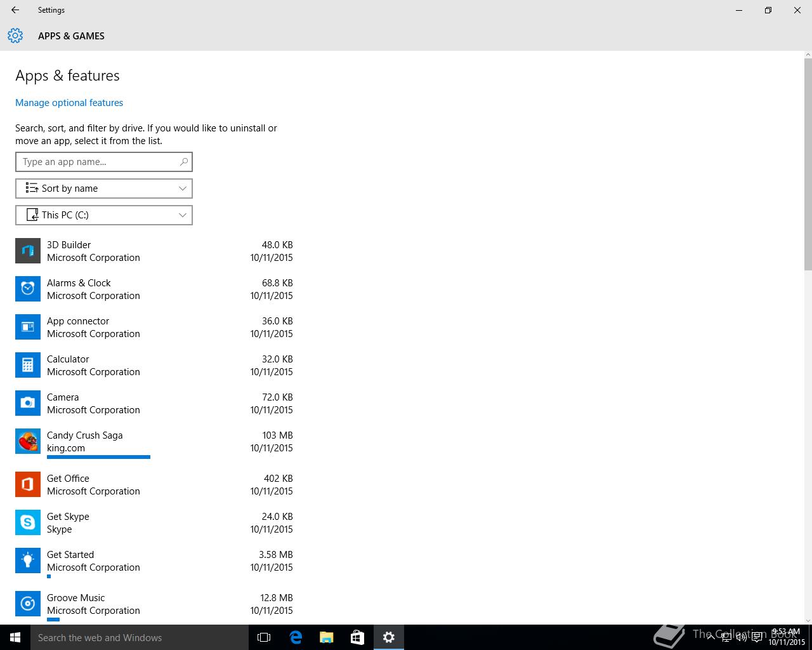The image size is (812, 650).
Task: Click the scrollbar down arrow
Action: click(808, 620)
